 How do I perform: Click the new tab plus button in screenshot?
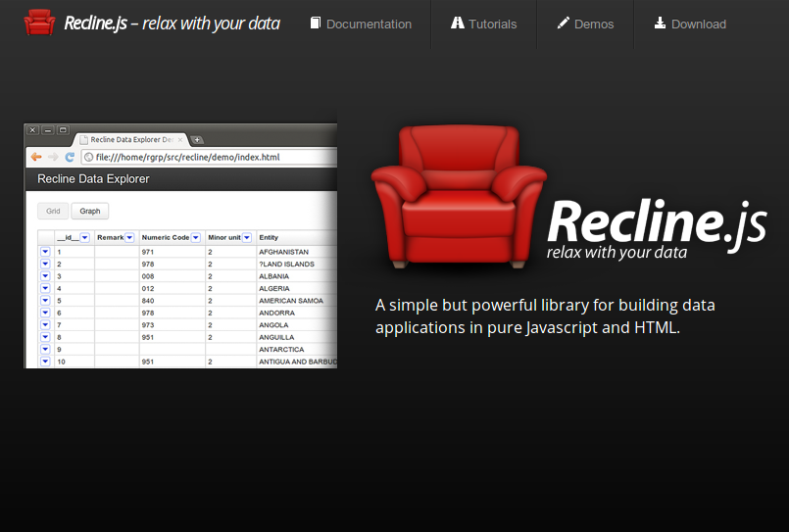[197, 140]
